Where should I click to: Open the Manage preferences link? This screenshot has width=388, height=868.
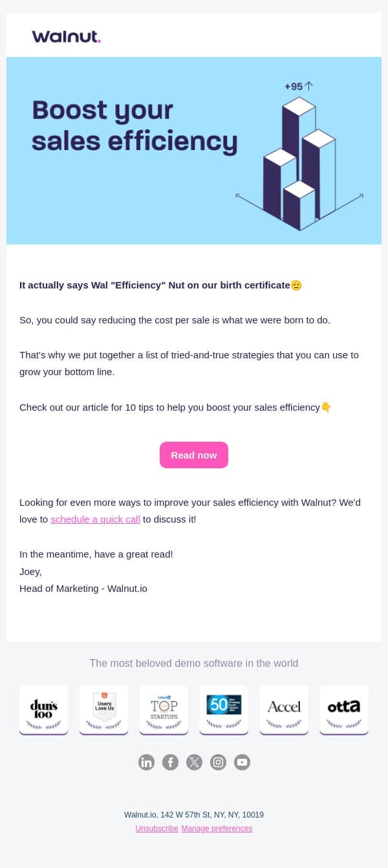click(217, 828)
